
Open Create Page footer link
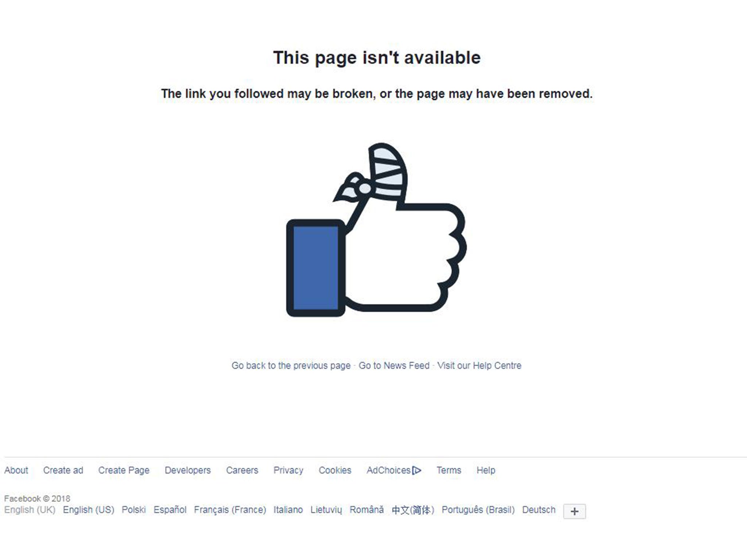(x=124, y=470)
